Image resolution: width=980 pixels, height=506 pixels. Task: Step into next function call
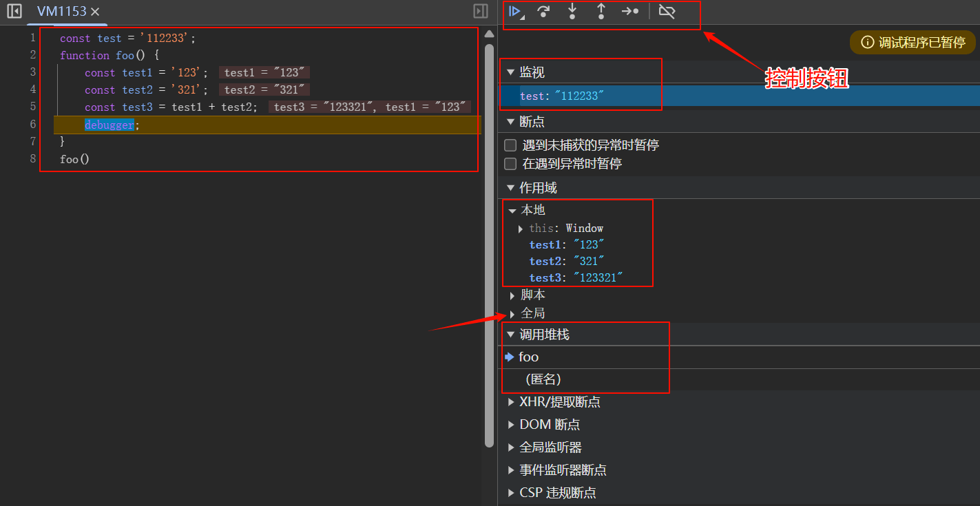pos(572,11)
